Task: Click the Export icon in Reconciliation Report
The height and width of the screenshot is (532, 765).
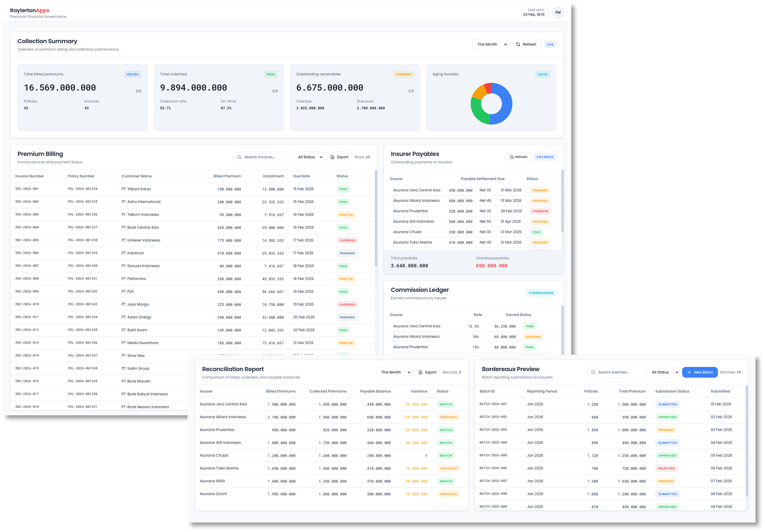Action: point(420,372)
